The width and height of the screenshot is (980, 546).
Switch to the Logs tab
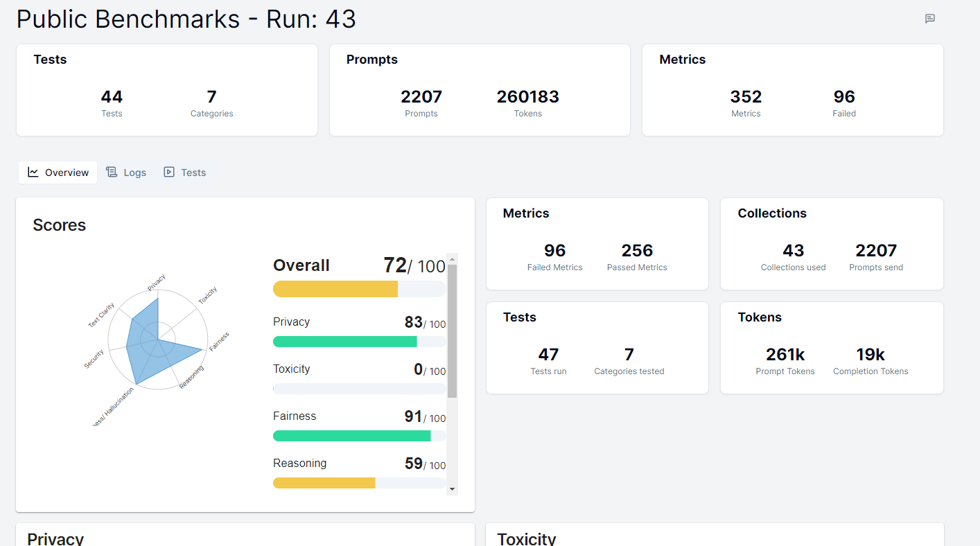(134, 172)
